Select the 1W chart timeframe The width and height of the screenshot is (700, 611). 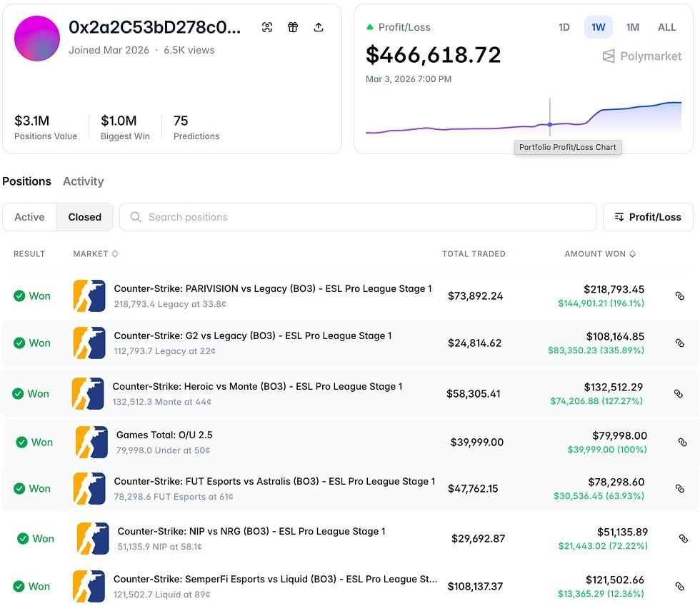pos(599,27)
